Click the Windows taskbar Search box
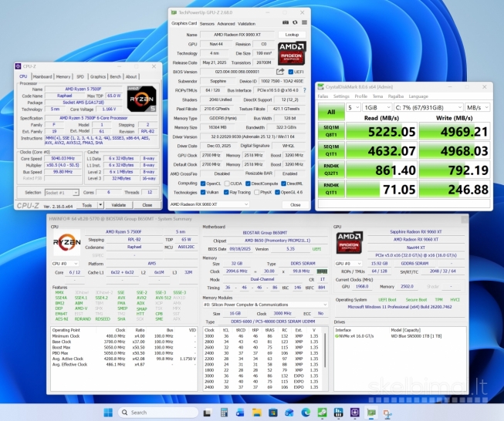 (158, 413)
